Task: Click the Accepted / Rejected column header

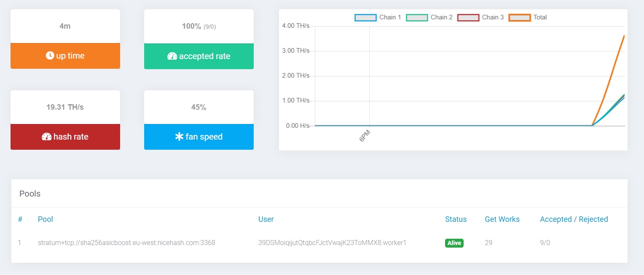Action: pos(574,219)
